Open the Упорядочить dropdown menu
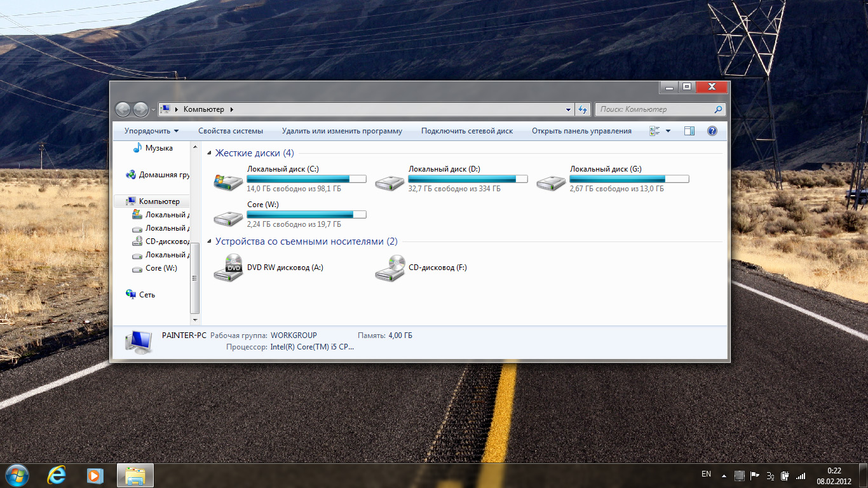 pos(151,131)
